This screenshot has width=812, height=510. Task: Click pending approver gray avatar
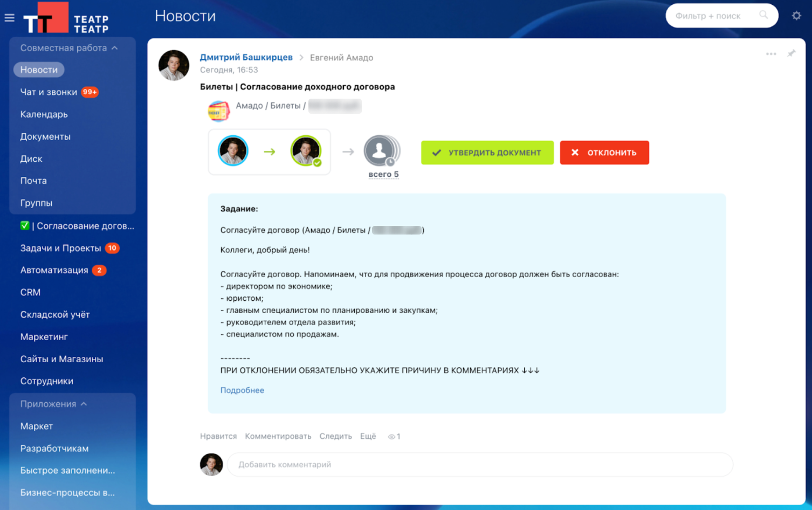(x=381, y=151)
